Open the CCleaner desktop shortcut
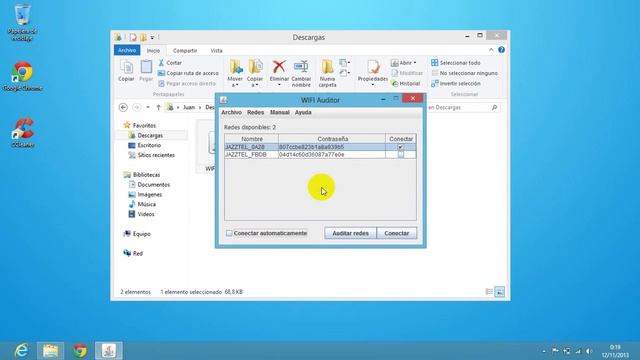 click(x=22, y=133)
